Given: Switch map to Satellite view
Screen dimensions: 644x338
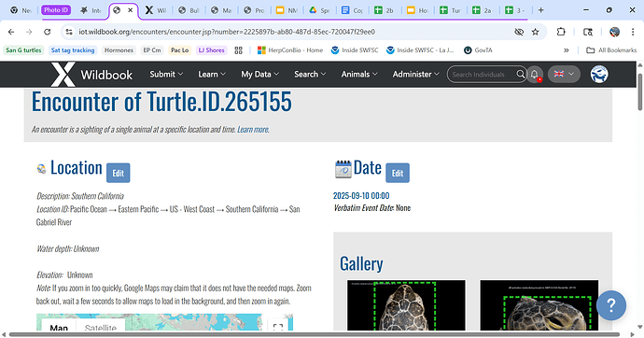Looking at the screenshot, I should click(x=100, y=328).
